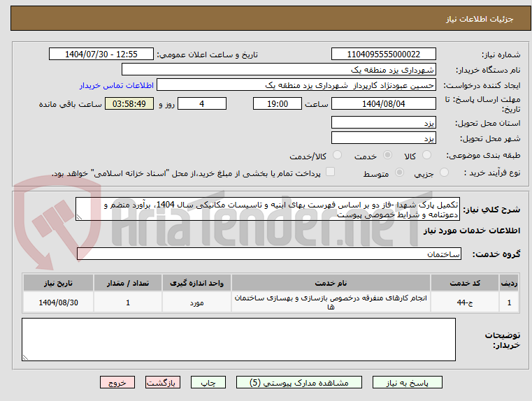Click the deadline hour field 19:00
The width and height of the screenshot is (532, 401).
(278, 103)
